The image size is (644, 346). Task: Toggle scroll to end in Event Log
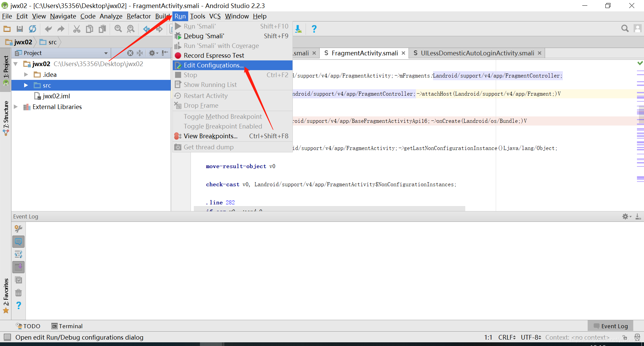click(x=18, y=267)
